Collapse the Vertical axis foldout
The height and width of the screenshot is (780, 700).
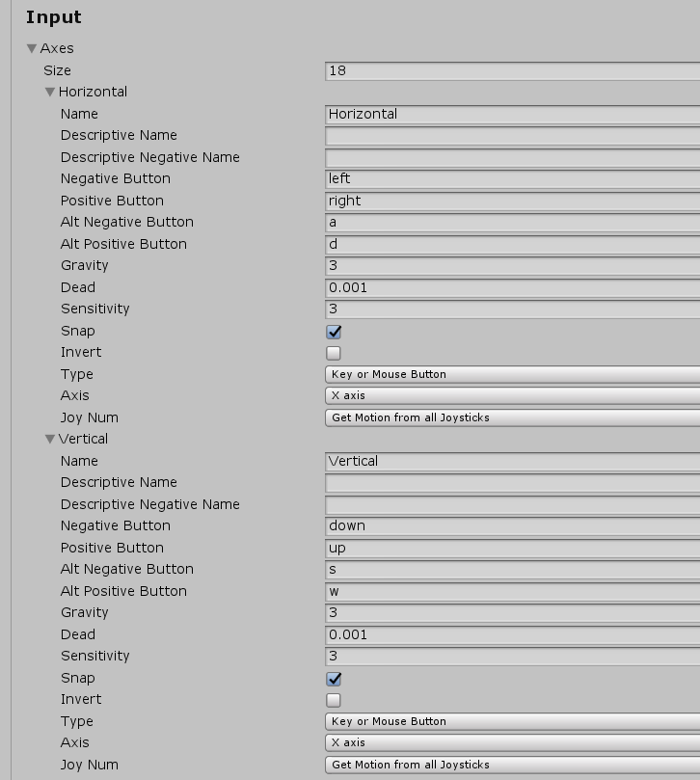pyautogui.click(x=50, y=439)
